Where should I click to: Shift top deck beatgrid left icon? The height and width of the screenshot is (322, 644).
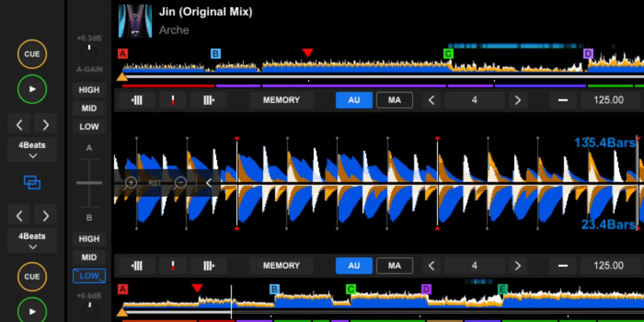tap(137, 100)
